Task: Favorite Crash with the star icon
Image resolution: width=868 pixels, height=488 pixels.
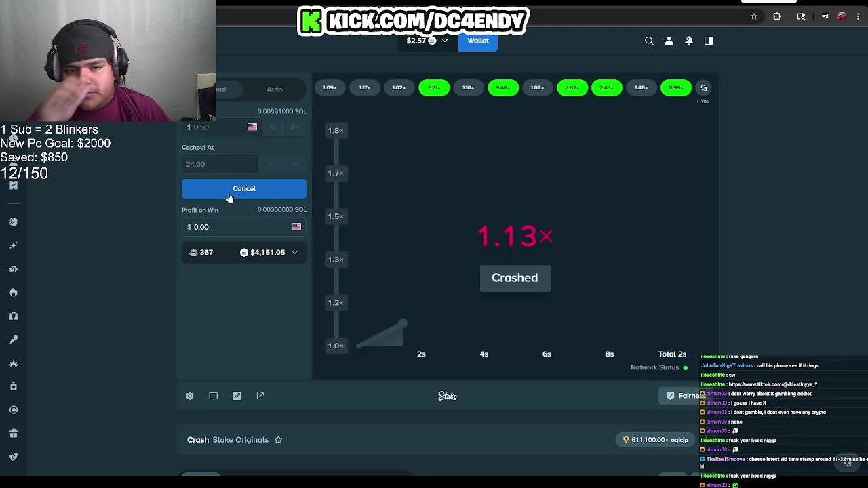Action: coord(278,440)
